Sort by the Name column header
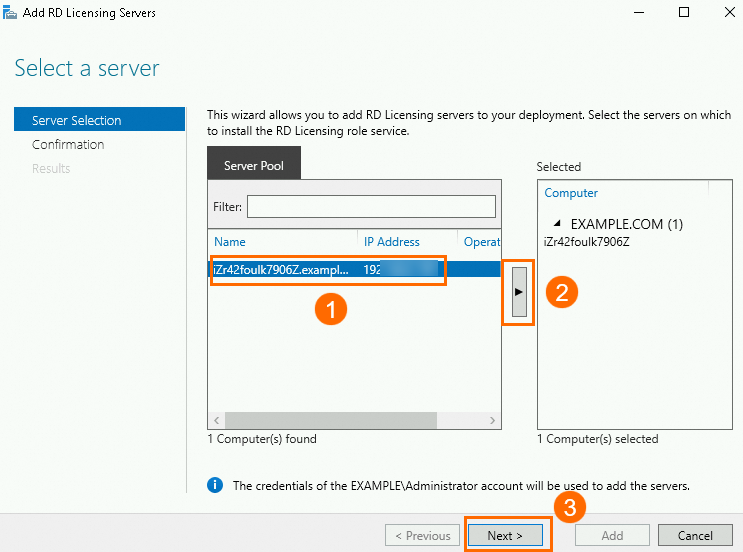The width and height of the screenshot is (743, 552). tap(230, 242)
